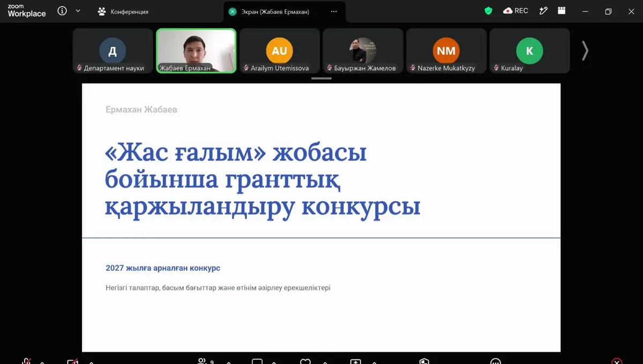Viewport: 643px width, 364px height.
Task: Expand the audio options caret
Action: (42, 362)
